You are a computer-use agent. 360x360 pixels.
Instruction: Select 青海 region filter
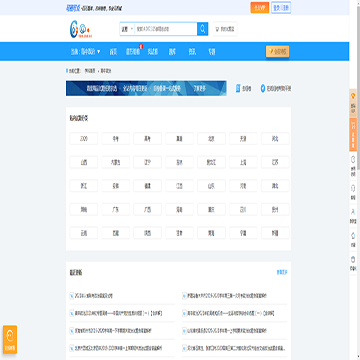click(x=211, y=233)
